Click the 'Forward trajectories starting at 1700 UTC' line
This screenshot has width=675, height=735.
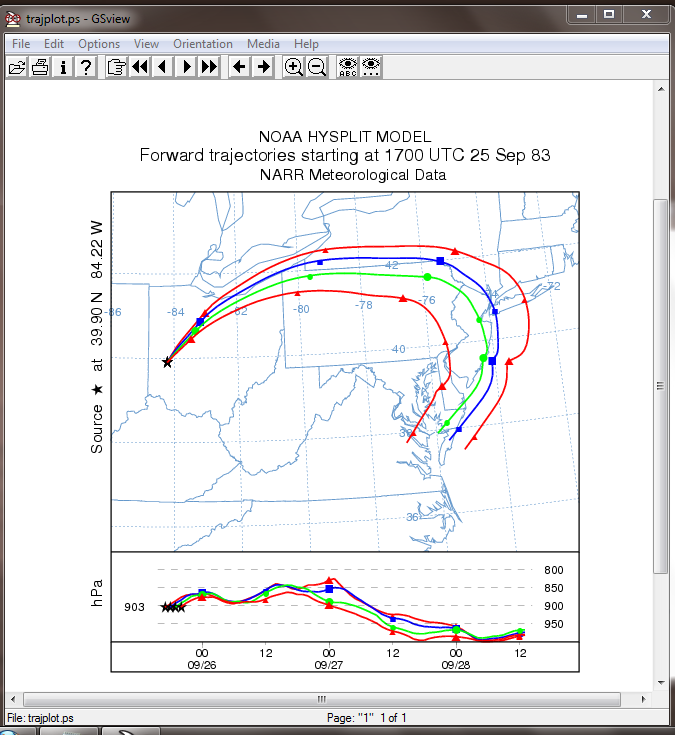tap(345, 155)
